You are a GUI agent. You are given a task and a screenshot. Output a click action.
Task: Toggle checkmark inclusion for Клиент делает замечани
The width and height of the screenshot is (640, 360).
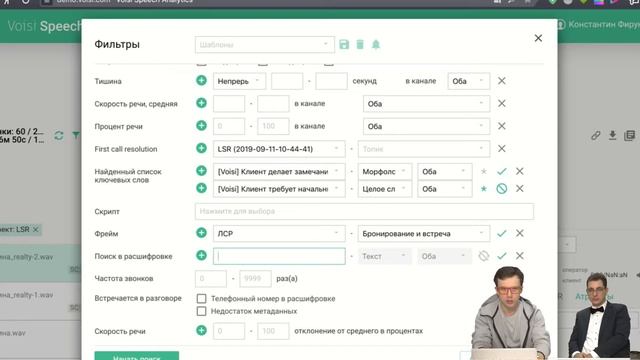(x=502, y=171)
